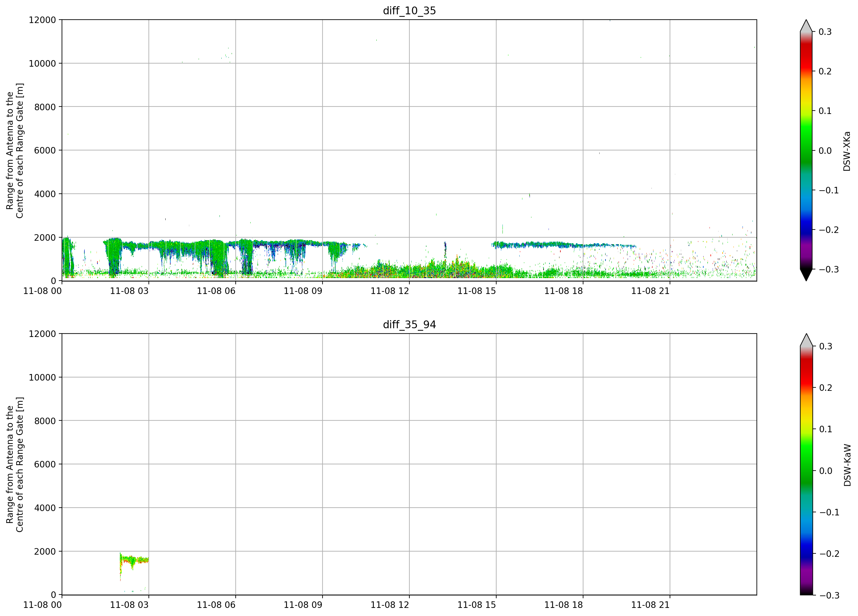Click the "−0.3" tick on DSW-XKa colorbar
This screenshot has height=616, width=858.
point(829,269)
